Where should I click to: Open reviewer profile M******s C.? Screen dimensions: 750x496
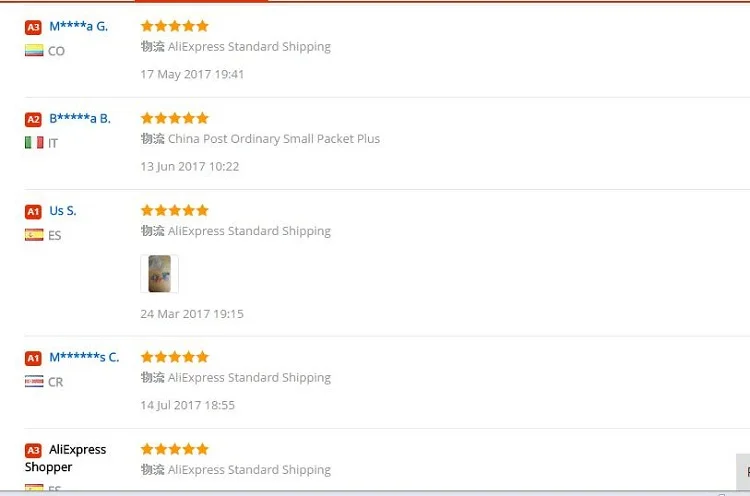(84, 357)
